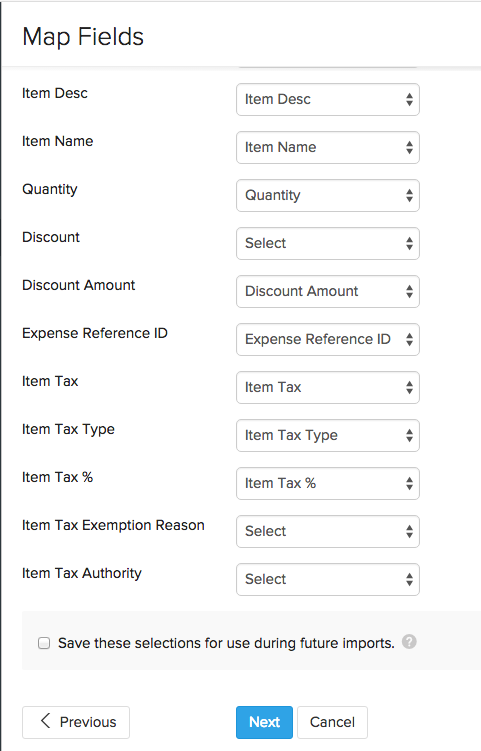The image size is (481, 751).
Task: Open the Discount Amount mapping dropdown
Action: (328, 291)
